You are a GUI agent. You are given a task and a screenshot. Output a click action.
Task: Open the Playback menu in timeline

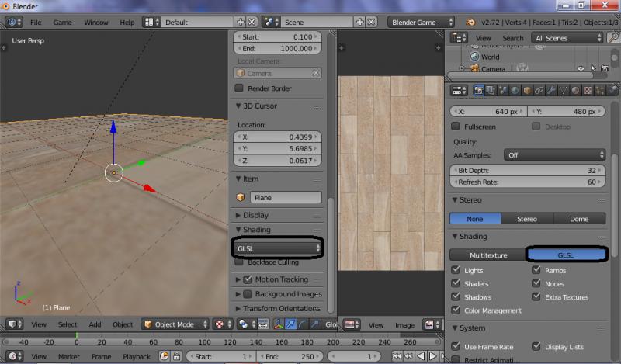coord(137,356)
